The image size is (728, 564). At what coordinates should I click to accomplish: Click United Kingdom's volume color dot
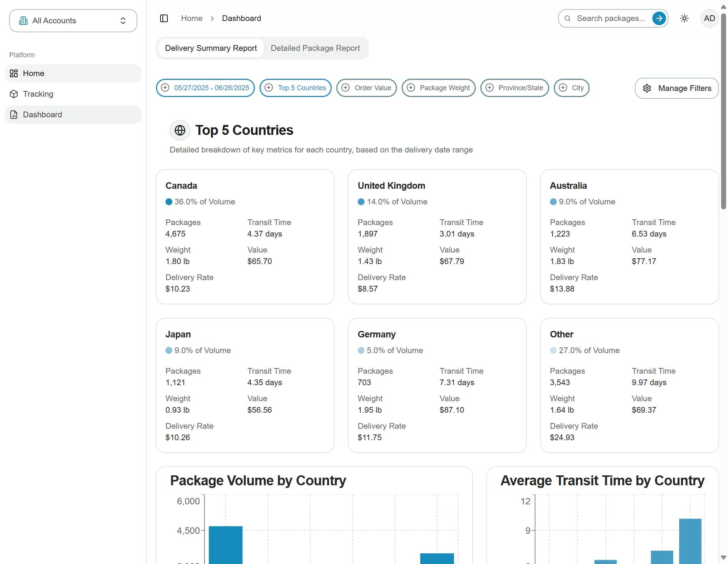pos(361,202)
